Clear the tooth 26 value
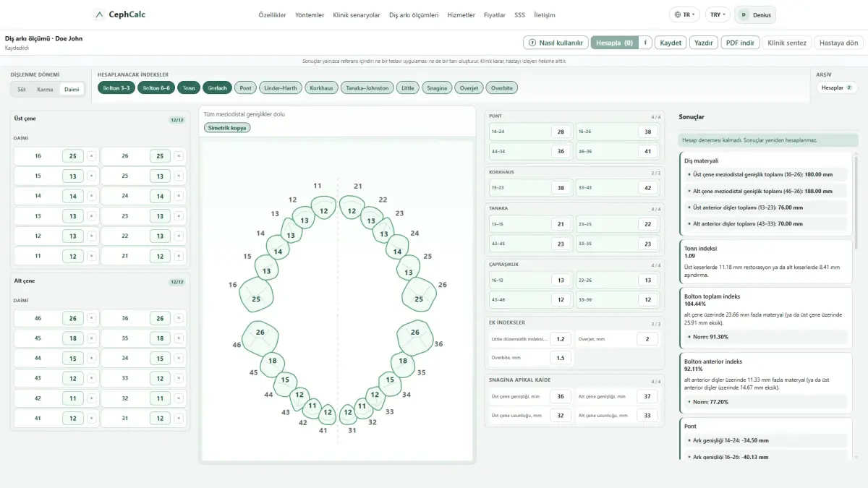Image resolution: width=868 pixels, height=488 pixels. 179,155
